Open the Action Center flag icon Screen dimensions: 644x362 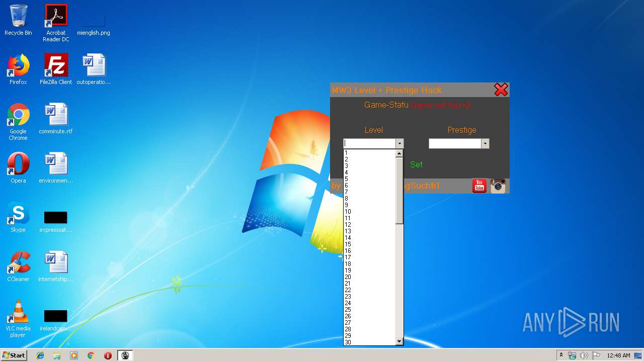596,355
